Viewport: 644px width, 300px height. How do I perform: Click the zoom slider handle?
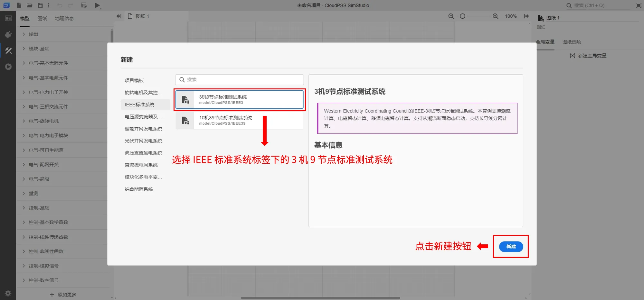pyautogui.click(x=462, y=16)
